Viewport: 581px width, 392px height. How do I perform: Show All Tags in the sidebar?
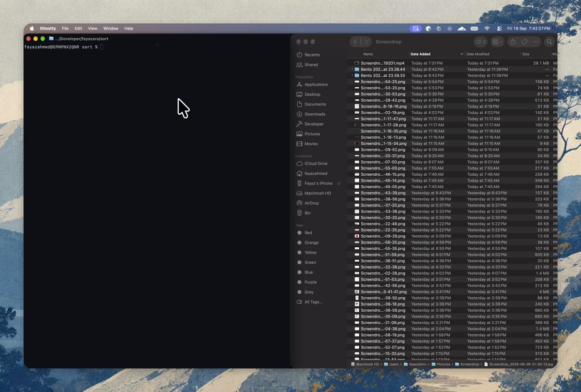click(309, 302)
